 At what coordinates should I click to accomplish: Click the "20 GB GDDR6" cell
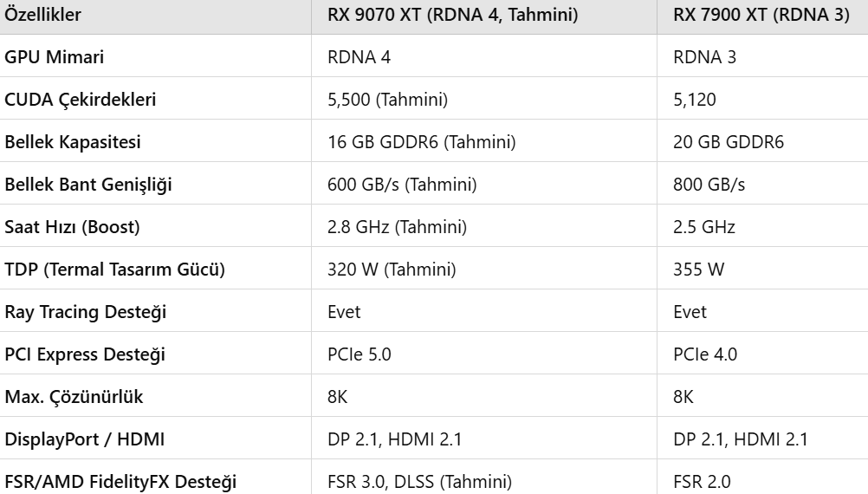point(729,142)
